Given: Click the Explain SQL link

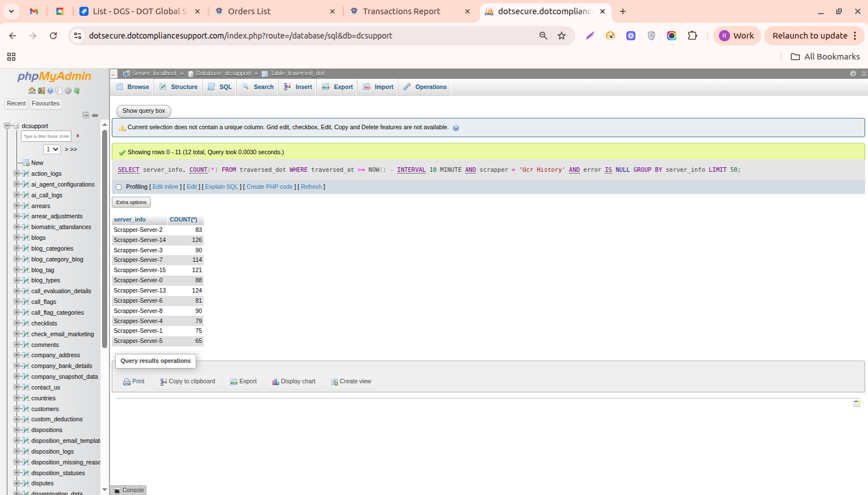Looking at the screenshot, I should [221, 187].
